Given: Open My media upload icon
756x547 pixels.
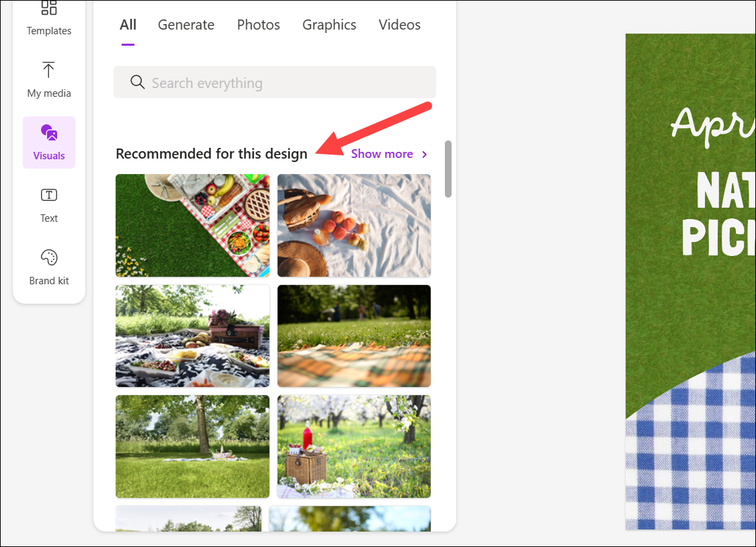Looking at the screenshot, I should [48, 70].
